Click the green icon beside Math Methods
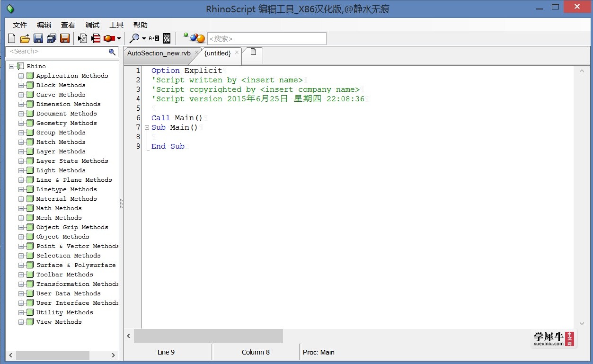The width and height of the screenshot is (593, 364). tap(30, 208)
